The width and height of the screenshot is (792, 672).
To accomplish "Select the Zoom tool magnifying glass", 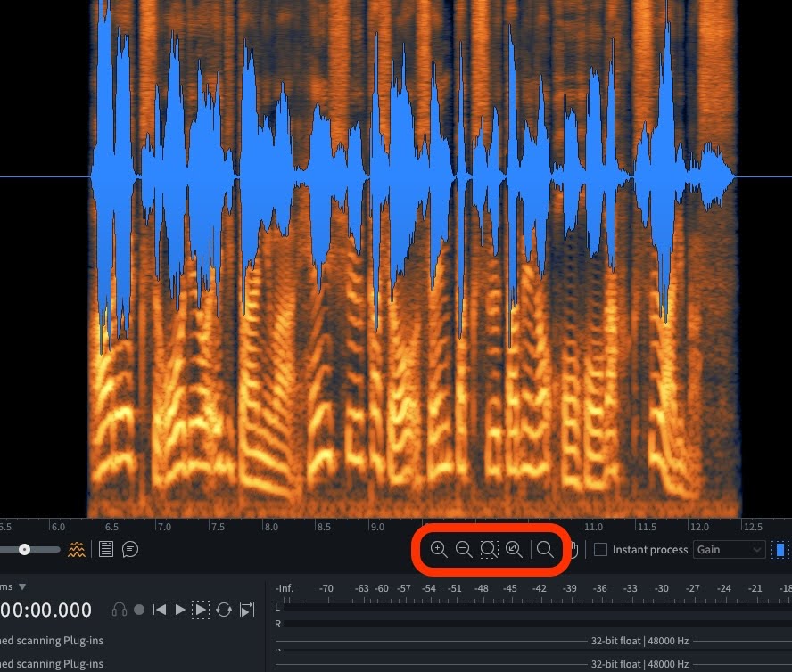I will tap(545, 550).
